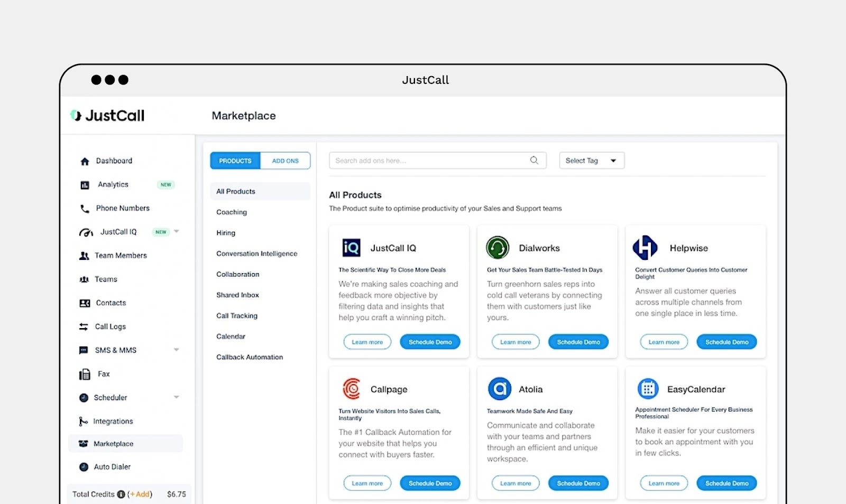Click the JustCall IQ NEW badge
The height and width of the screenshot is (504, 846).
click(161, 232)
